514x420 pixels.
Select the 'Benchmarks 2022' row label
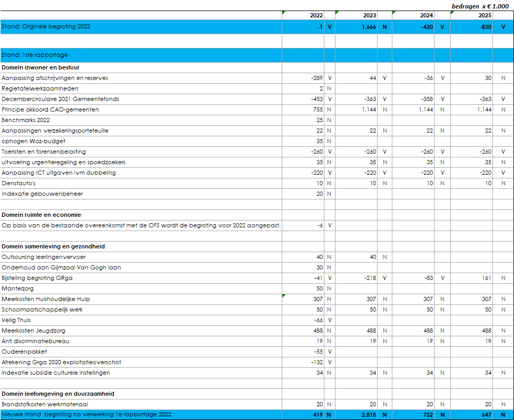click(x=26, y=120)
